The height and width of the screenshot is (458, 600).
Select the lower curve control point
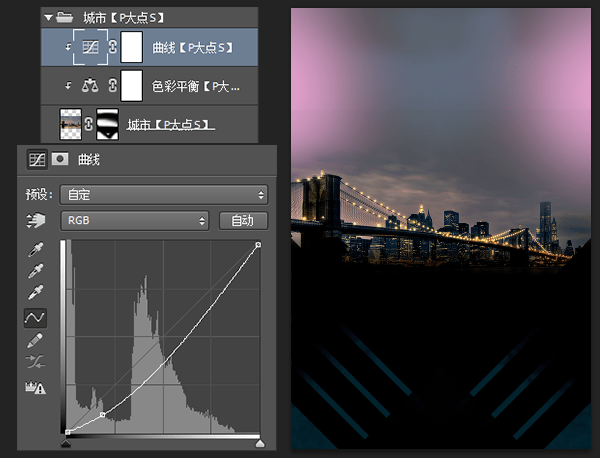tap(103, 414)
